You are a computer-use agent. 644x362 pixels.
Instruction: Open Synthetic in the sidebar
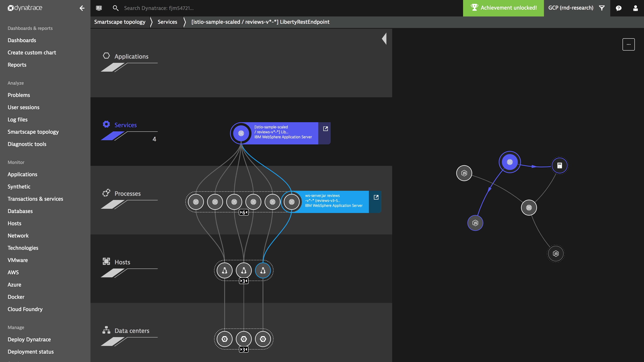click(19, 187)
